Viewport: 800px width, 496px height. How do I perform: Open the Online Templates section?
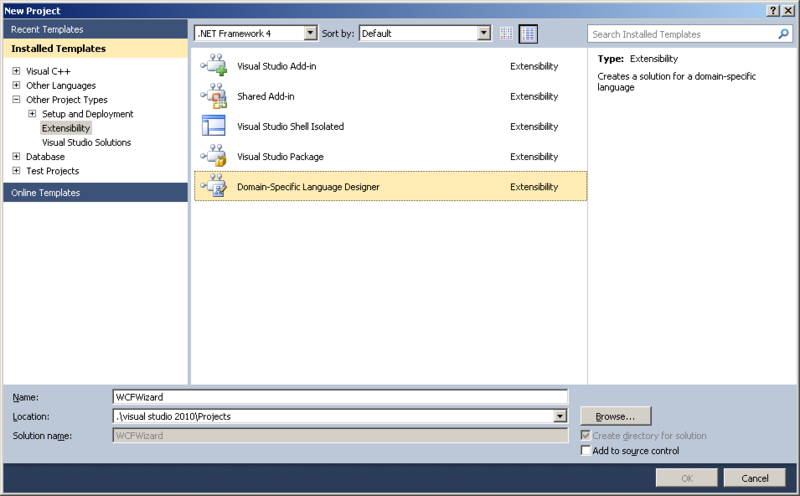coord(95,192)
